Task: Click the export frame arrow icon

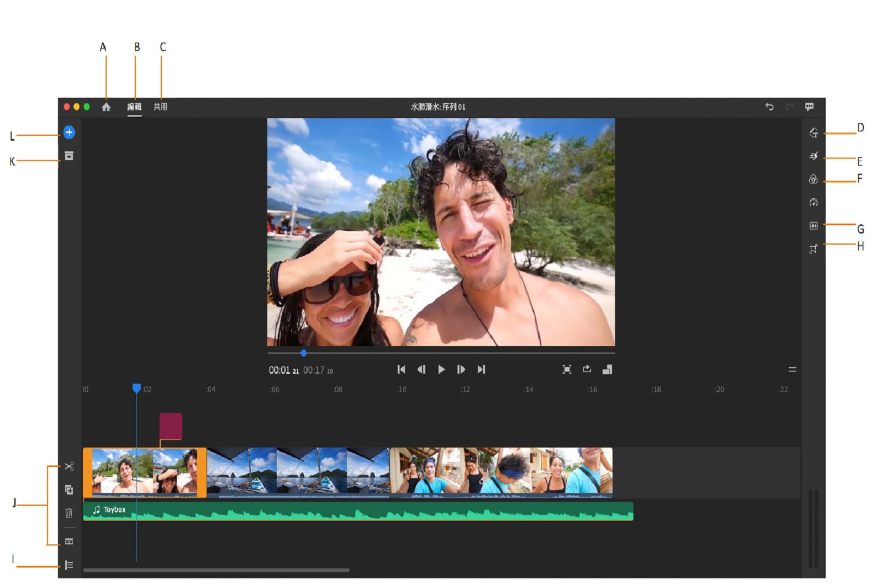Action: (587, 369)
